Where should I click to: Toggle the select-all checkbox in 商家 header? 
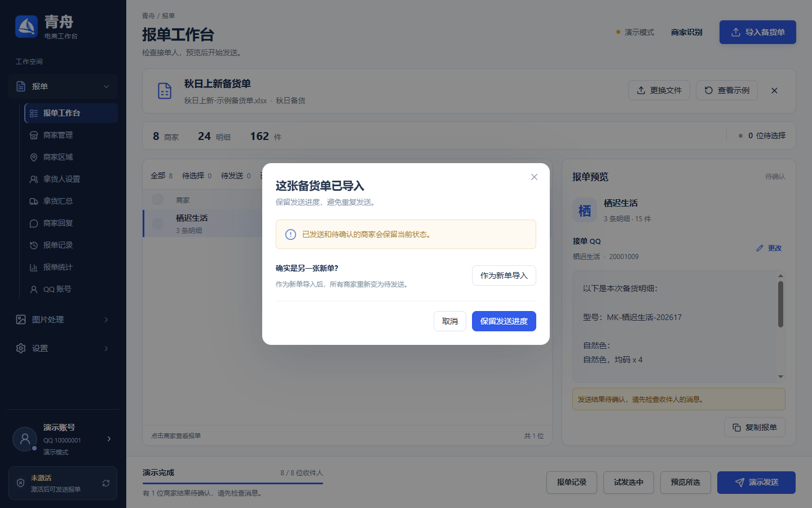(x=158, y=200)
